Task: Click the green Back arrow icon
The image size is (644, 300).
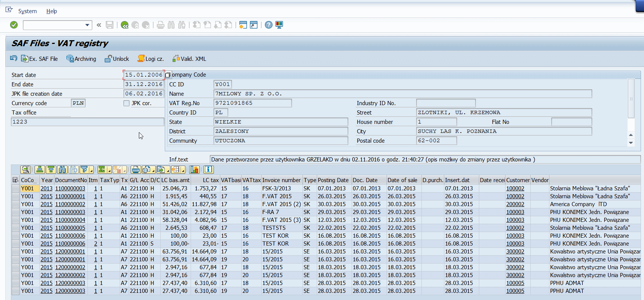Action: point(125,25)
